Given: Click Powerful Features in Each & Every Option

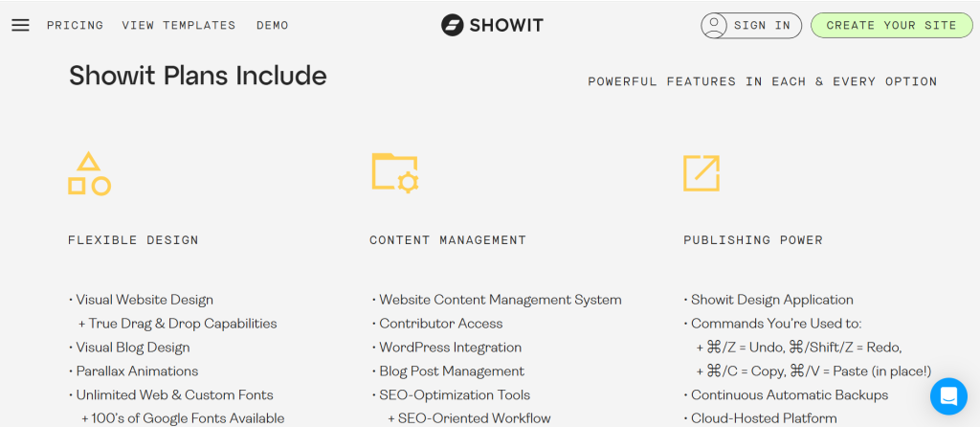Looking at the screenshot, I should click(x=763, y=81).
